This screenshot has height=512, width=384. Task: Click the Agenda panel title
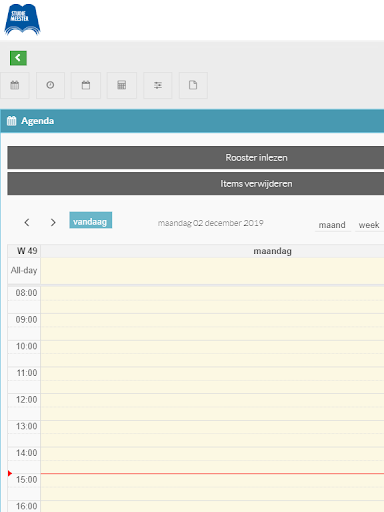[x=37, y=121]
